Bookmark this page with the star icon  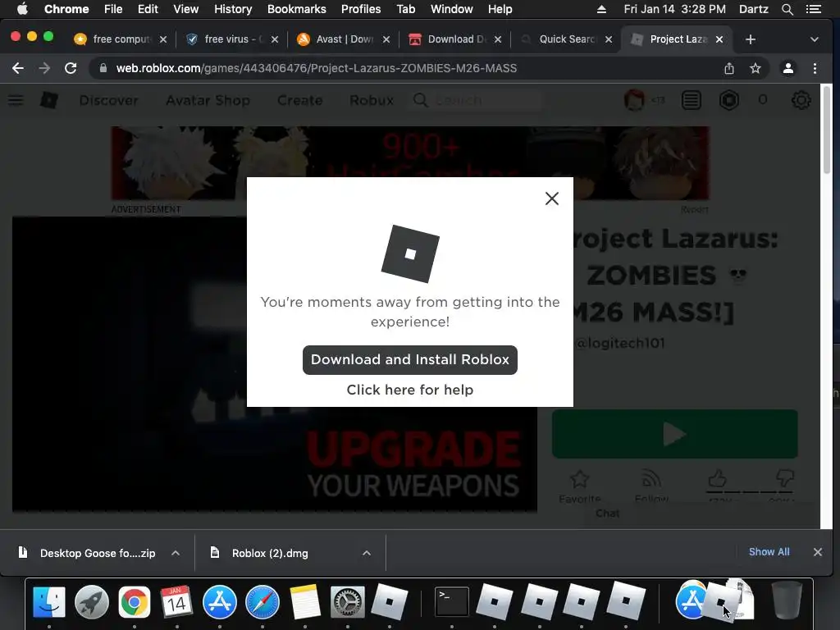(x=756, y=69)
